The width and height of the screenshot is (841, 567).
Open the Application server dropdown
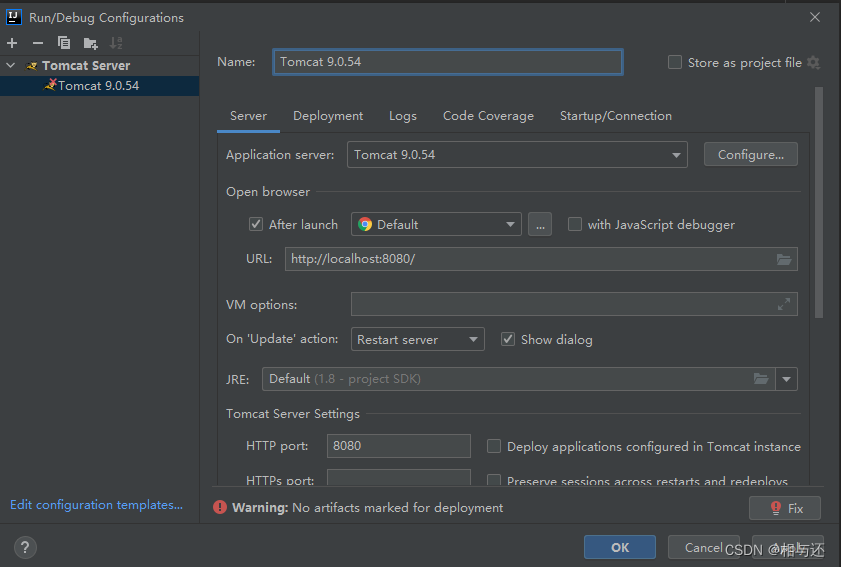pyautogui.click(x=517, y=154)
